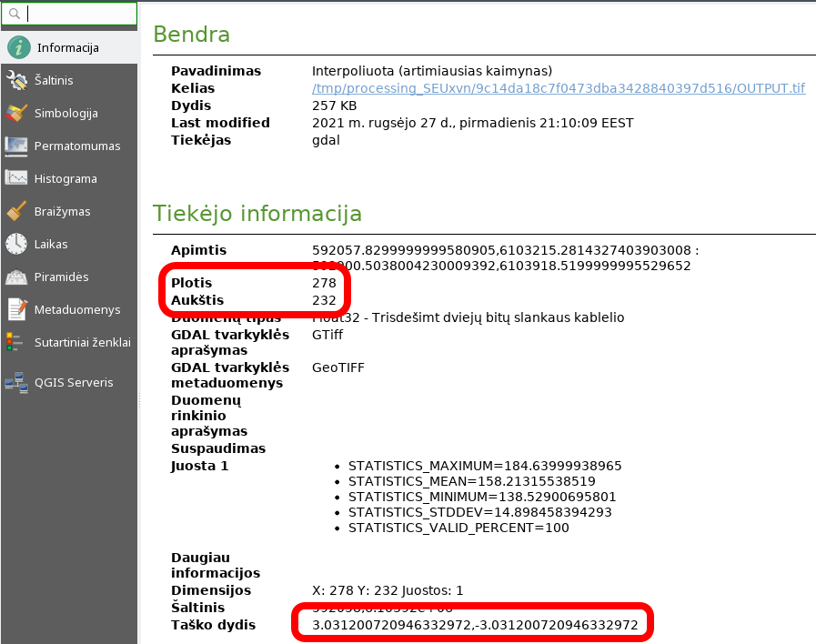This screenshot has height=644, width=816.
Task: Click the Histograma chart icon
Action: point(16,178)
